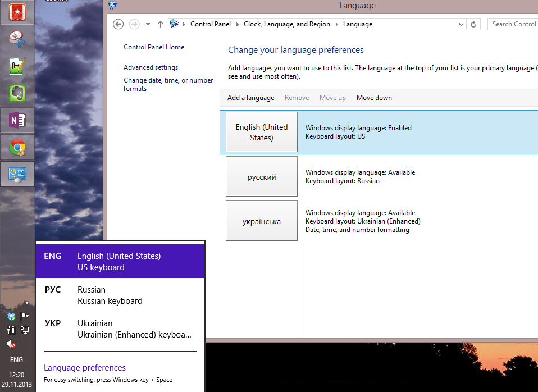Choose УКР Ukrainian Enhanced keyboard in switcher
538x392 pixels.
pos(120,329)
